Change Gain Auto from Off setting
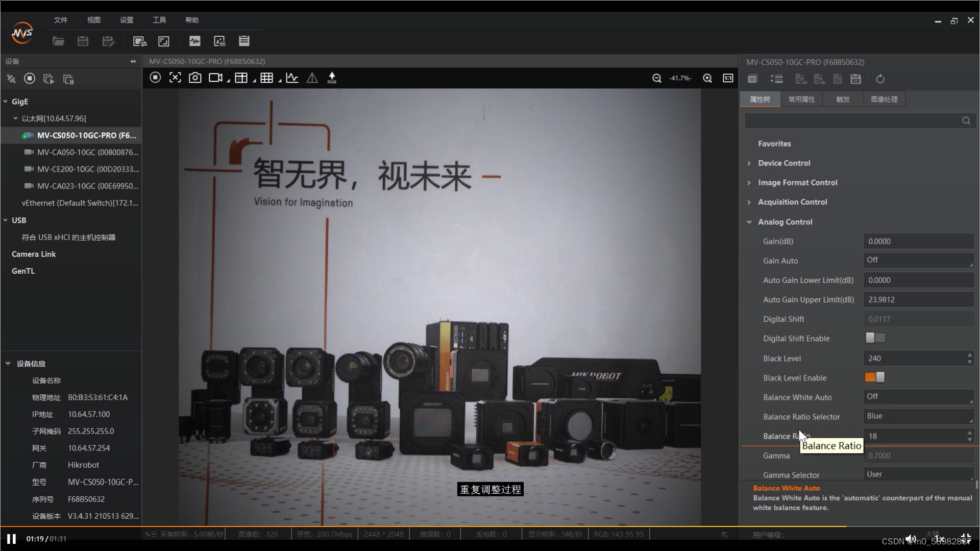980x551 pixels. click(x=917, y=260)
